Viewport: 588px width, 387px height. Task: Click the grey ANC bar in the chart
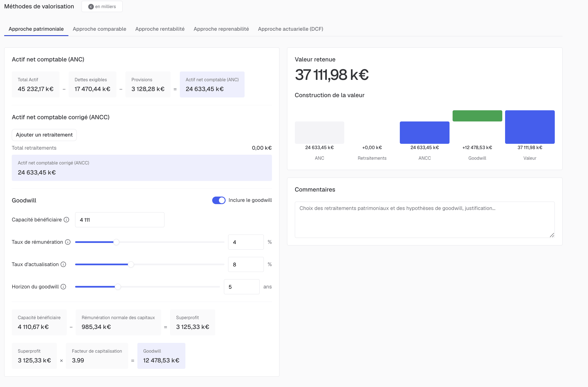coord(319,133)
